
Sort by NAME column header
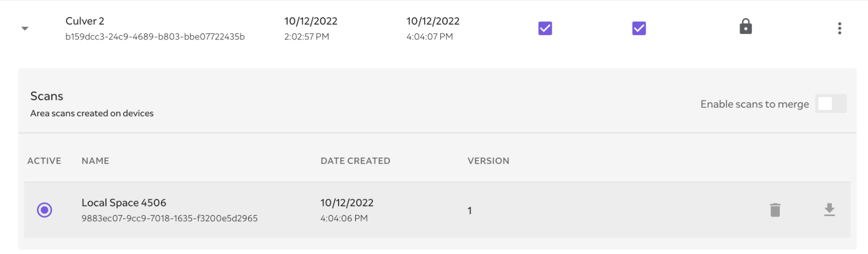(95, 161)
